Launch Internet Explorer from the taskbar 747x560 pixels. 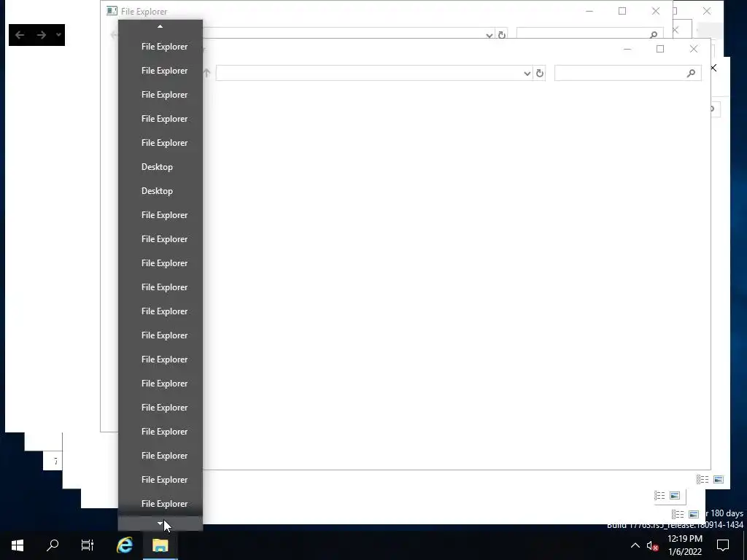pos(125,545)
